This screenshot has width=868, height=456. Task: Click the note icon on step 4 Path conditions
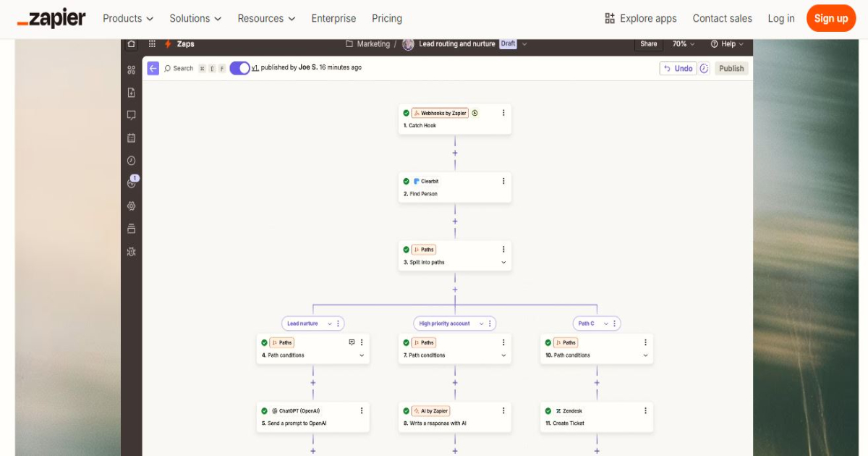[x=352, y=342]
